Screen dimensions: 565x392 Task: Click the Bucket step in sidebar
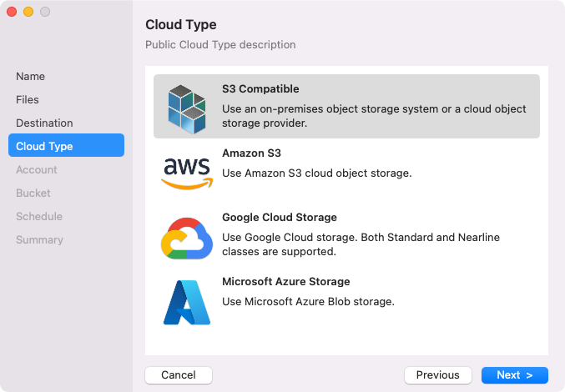[33, 193]
